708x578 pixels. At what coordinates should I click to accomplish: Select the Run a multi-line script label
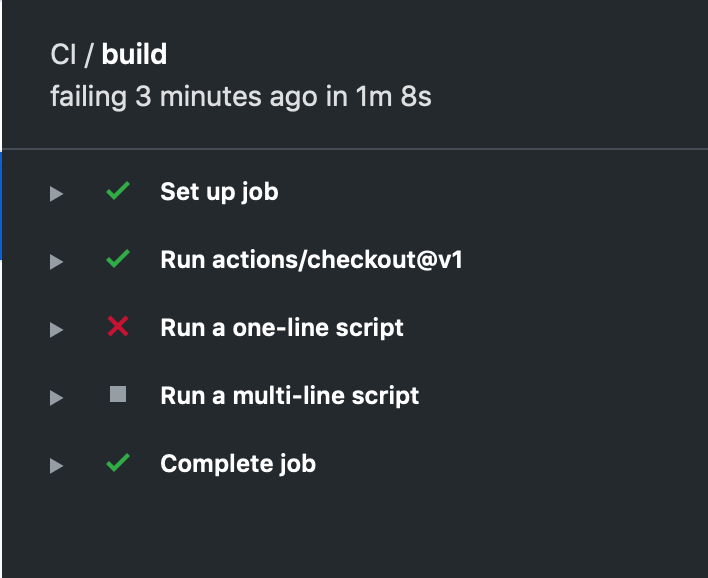click(290, 396)
